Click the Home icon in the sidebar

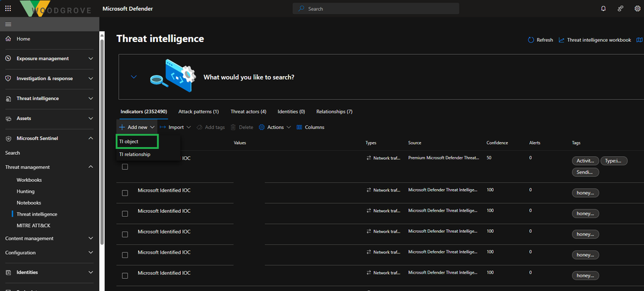pyautogui.click(x=8, y=39)
